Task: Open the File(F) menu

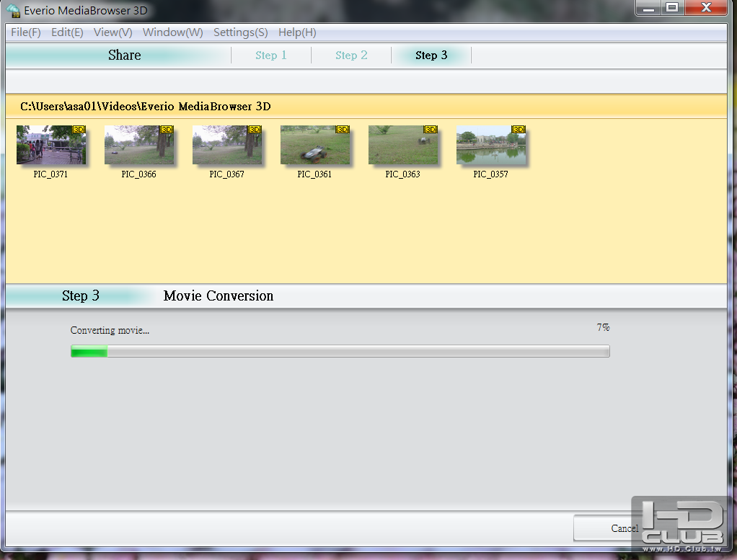Action: [26, 32]
